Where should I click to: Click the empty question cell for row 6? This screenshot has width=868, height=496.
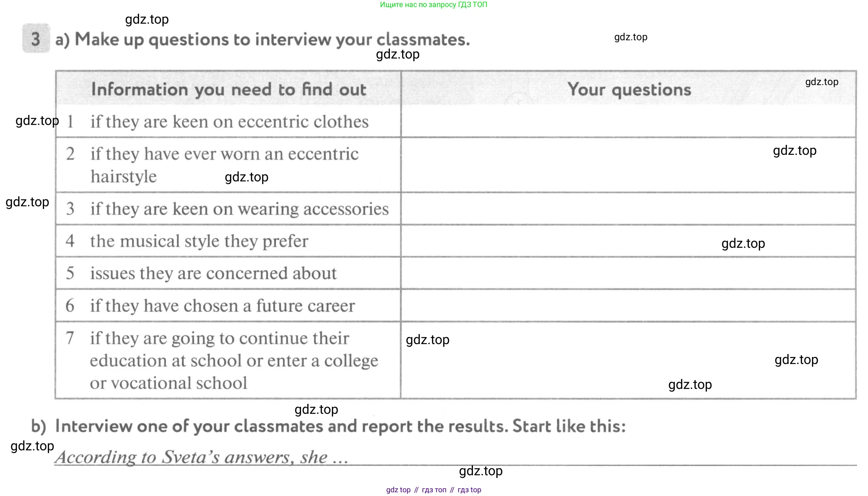pyautogui.click(x=629, y=305)
